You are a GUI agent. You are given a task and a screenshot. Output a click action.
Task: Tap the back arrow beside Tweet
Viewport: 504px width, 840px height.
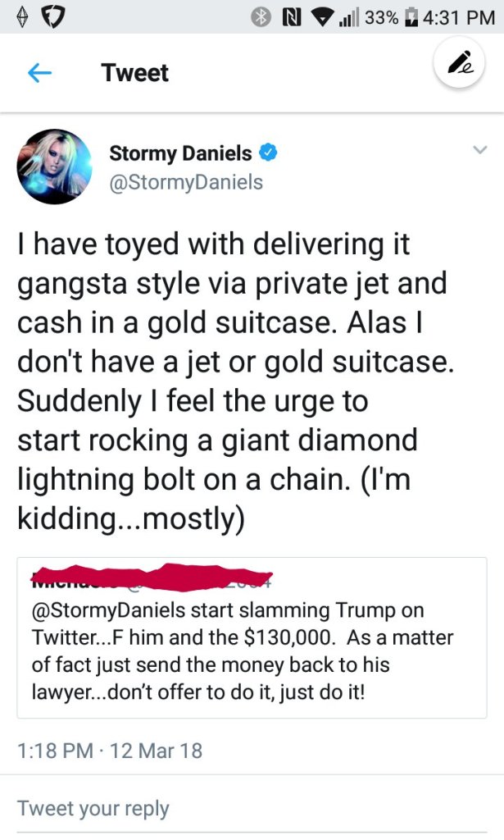39,73
